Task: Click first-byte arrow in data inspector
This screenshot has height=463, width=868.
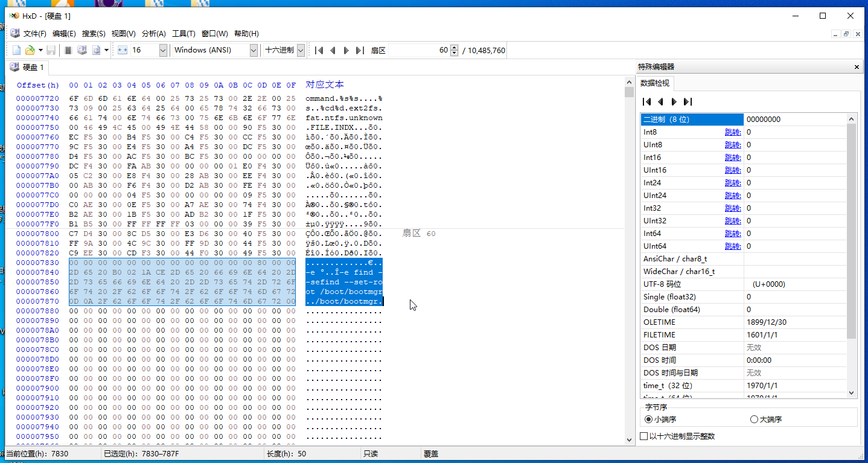Action: [x=646, y=102]
